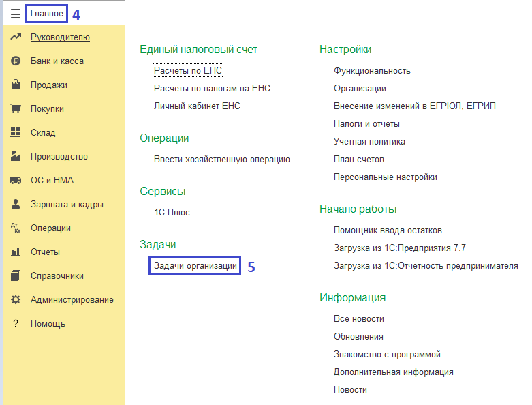The image size is (532, 405).
Task: Open План счетов
Action: pos(359,159)
